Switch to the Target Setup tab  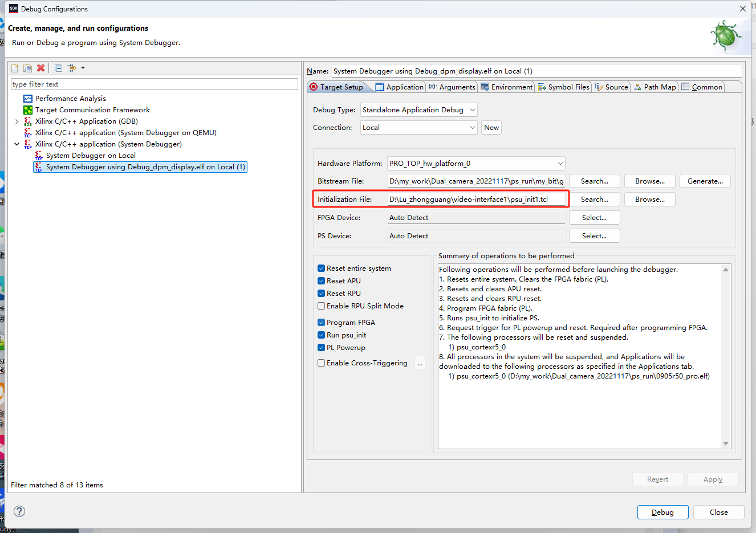point(336,87)
